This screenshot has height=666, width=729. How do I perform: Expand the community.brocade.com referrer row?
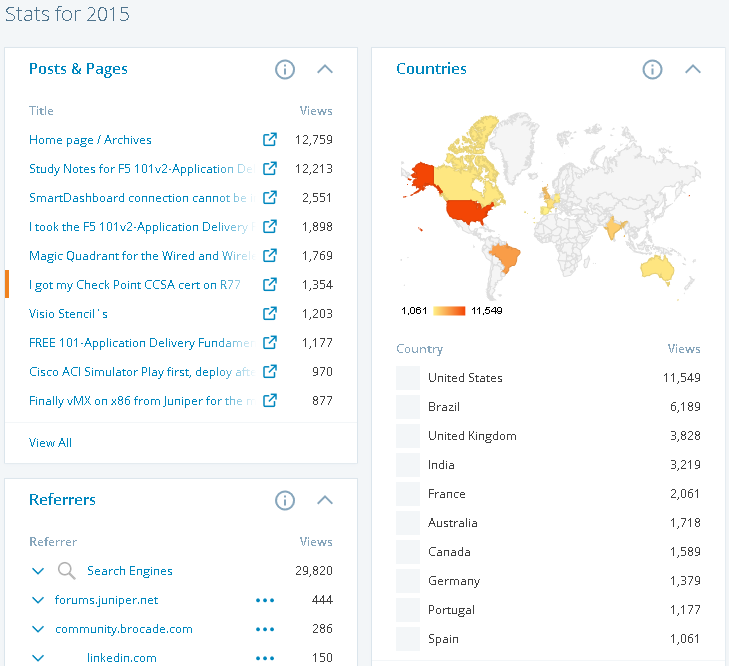[x=38, y=629]
